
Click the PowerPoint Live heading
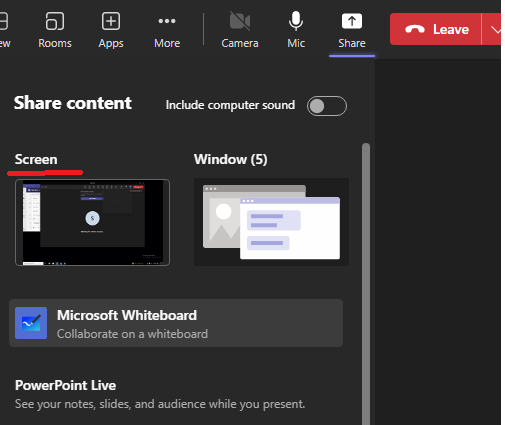65,386
